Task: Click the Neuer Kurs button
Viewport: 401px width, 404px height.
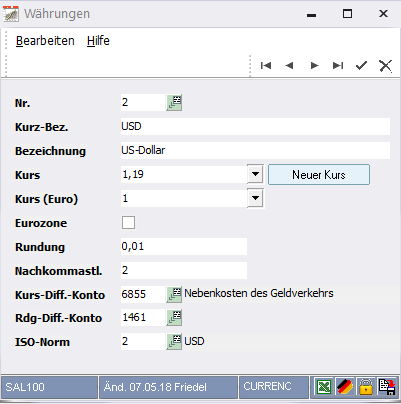Action: tap(319, 174)
